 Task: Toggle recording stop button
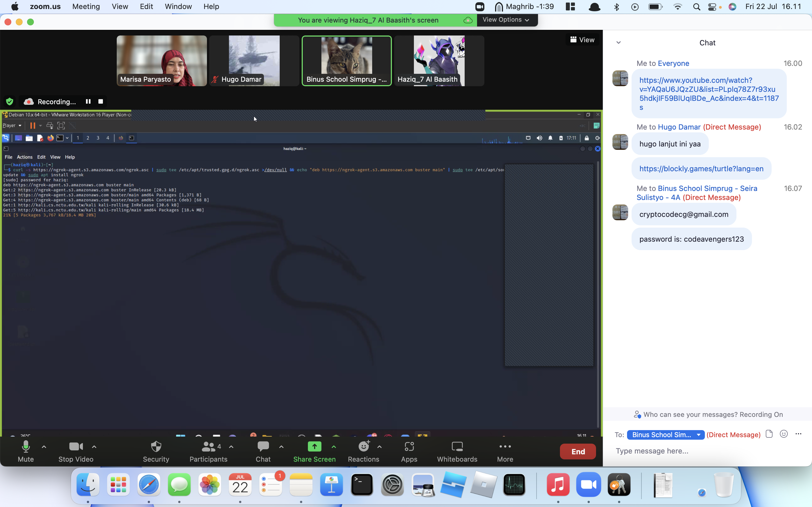(x=101, y=102)
